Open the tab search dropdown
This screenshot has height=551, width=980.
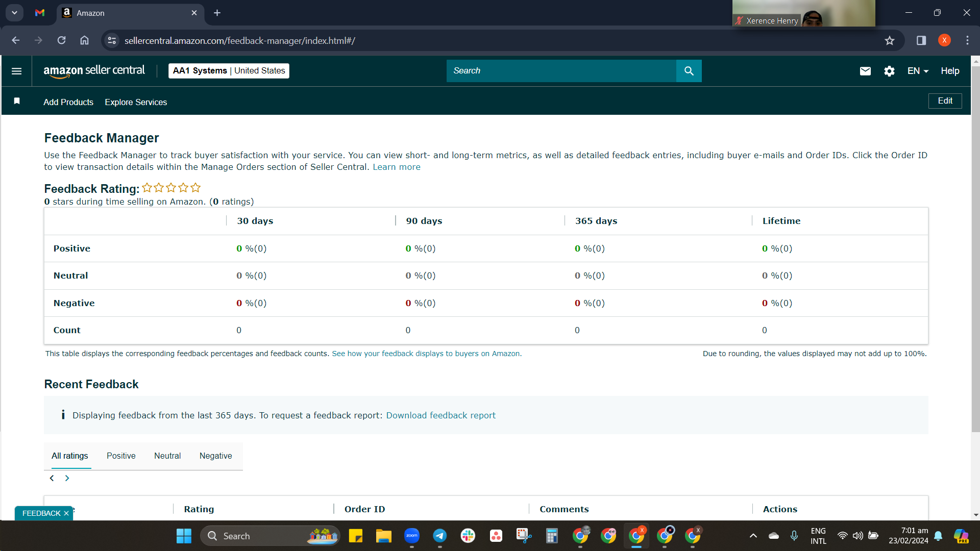click(14, 13)
